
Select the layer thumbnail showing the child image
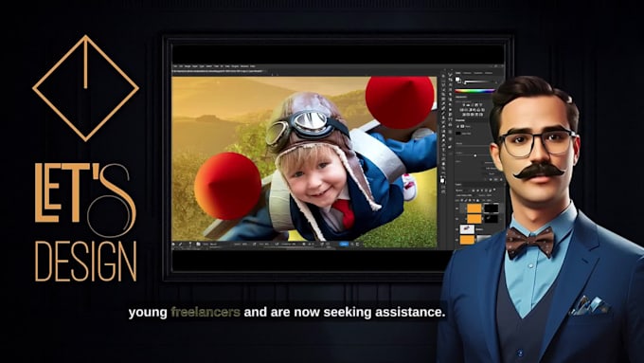[467, 229]
